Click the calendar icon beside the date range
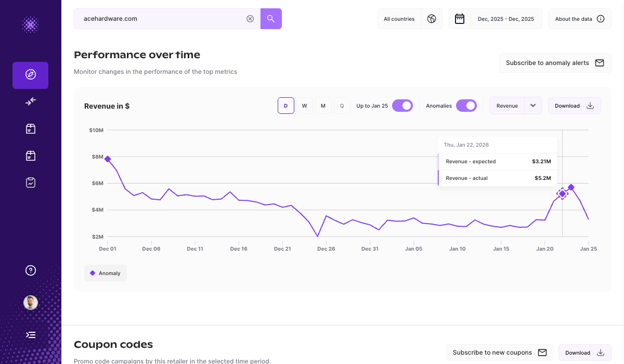The image size is (624, 364). pos(460,18)
